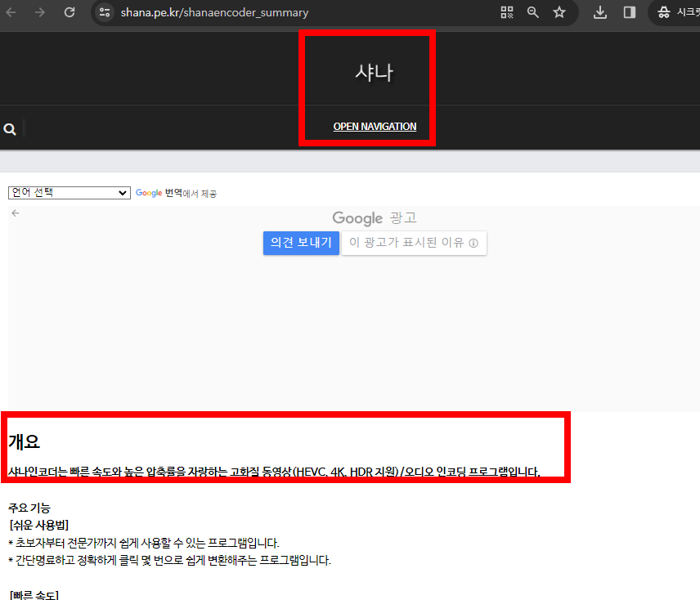Open the zoom magnifier icon in address bar
Image resolution: width=700 pixels, height=600 pixels.
[533, 12]
